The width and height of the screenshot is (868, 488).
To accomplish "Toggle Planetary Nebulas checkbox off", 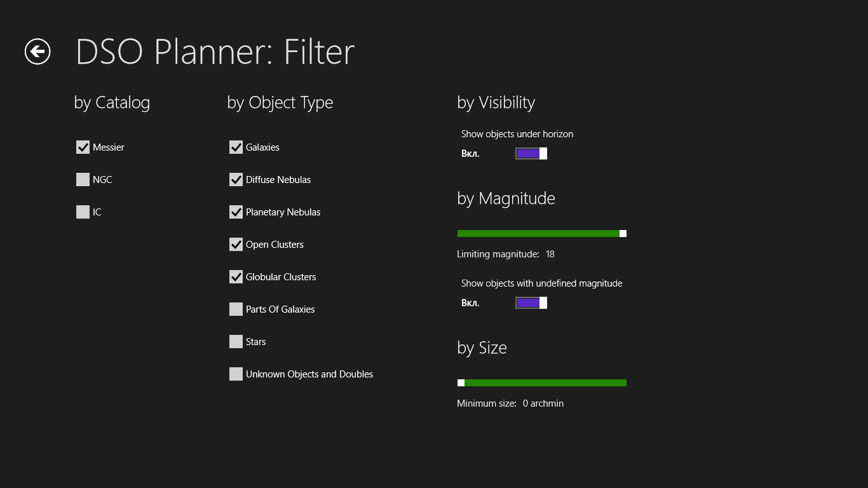I will pyautogui.click(x=236, y=212).
